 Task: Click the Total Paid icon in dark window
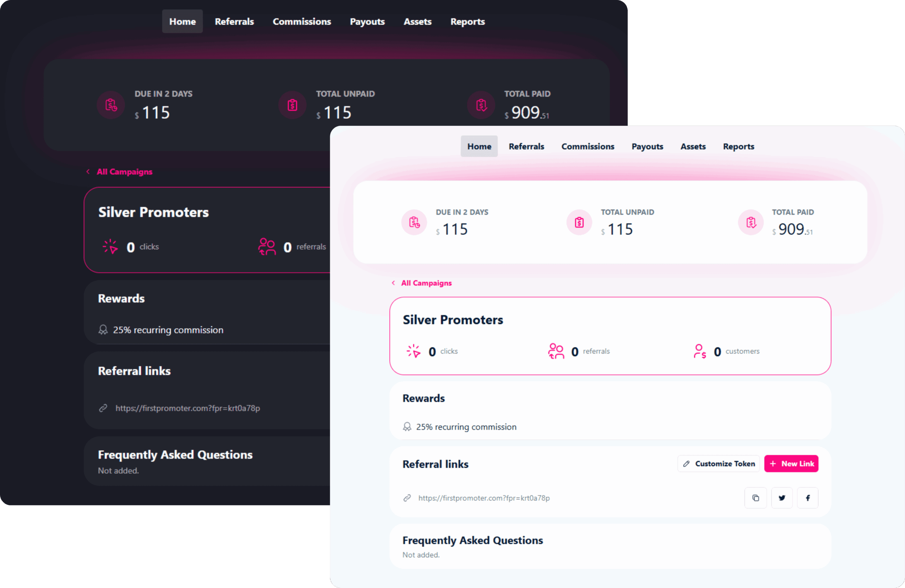[x=481, y=105]
